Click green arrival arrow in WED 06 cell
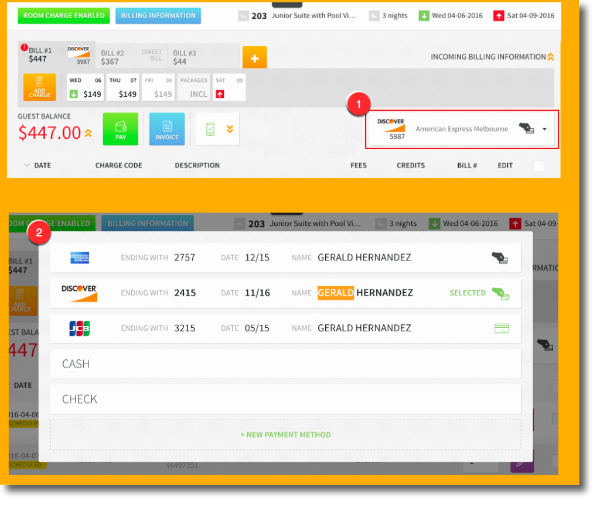The width and height of the screenshot is (600, 515). click(x=73, y=94)
